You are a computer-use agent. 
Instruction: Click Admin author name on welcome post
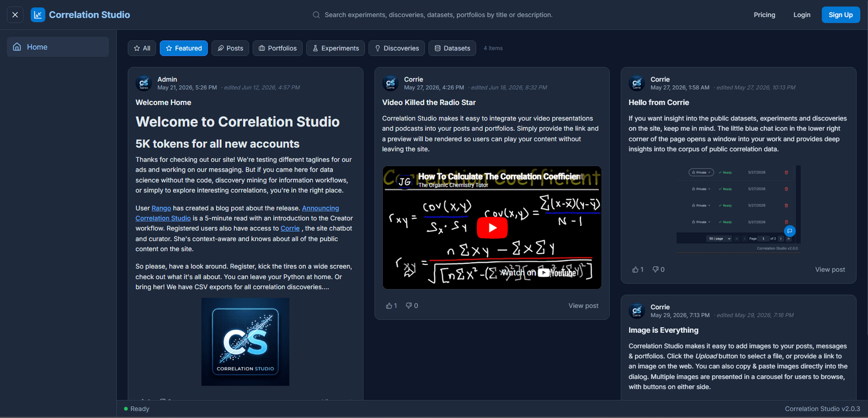point(167,79)
